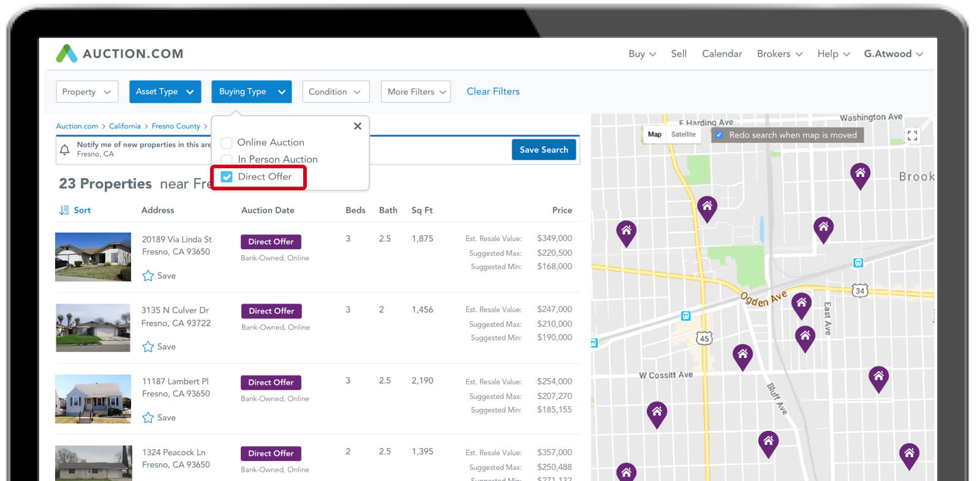
Task: Open the Property filter dropdown
Action: click(86, 92)
